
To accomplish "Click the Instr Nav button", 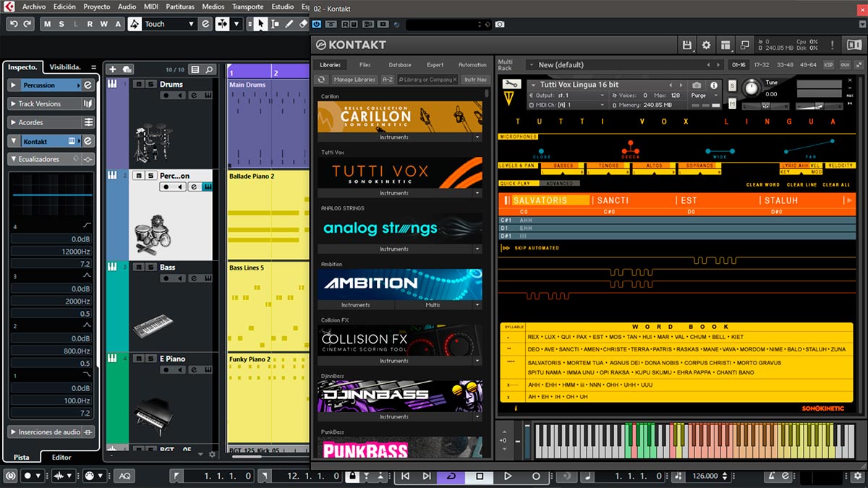I will click(475, 80).
